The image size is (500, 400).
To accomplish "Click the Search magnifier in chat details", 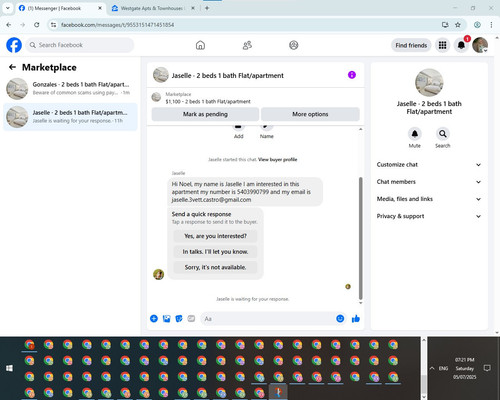I will (442, 134).
